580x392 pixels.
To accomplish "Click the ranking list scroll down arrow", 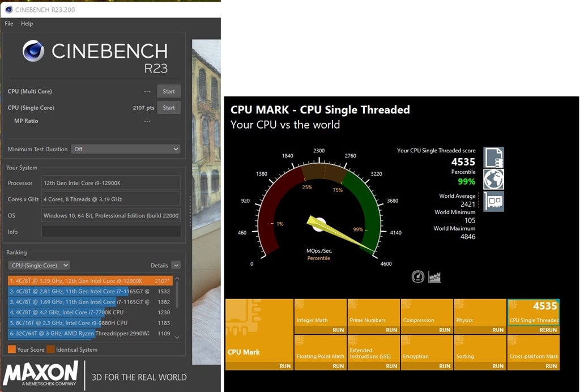I will pyautogui.click(x=177, y=337).
